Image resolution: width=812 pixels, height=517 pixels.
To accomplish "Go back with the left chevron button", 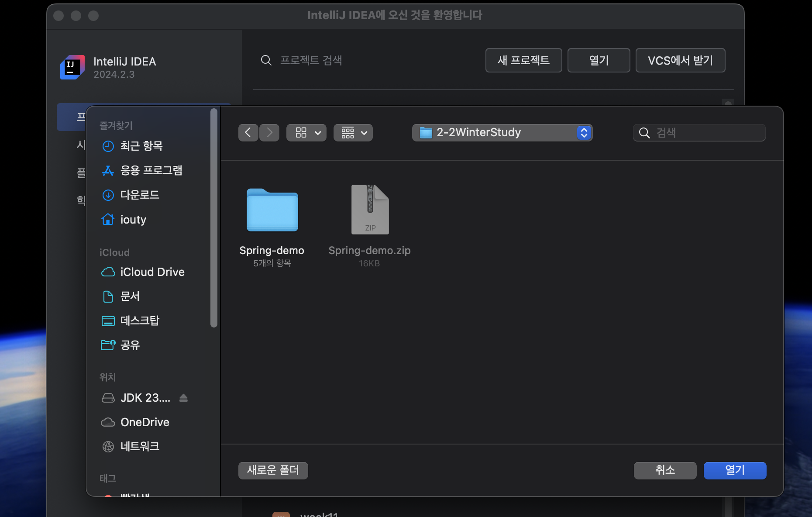I will [248, 132].
